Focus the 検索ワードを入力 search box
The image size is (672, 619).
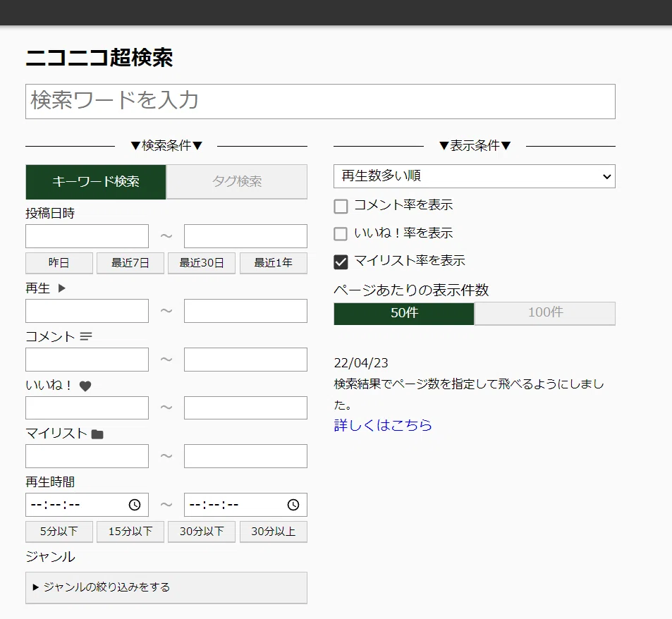pos(320,102)
